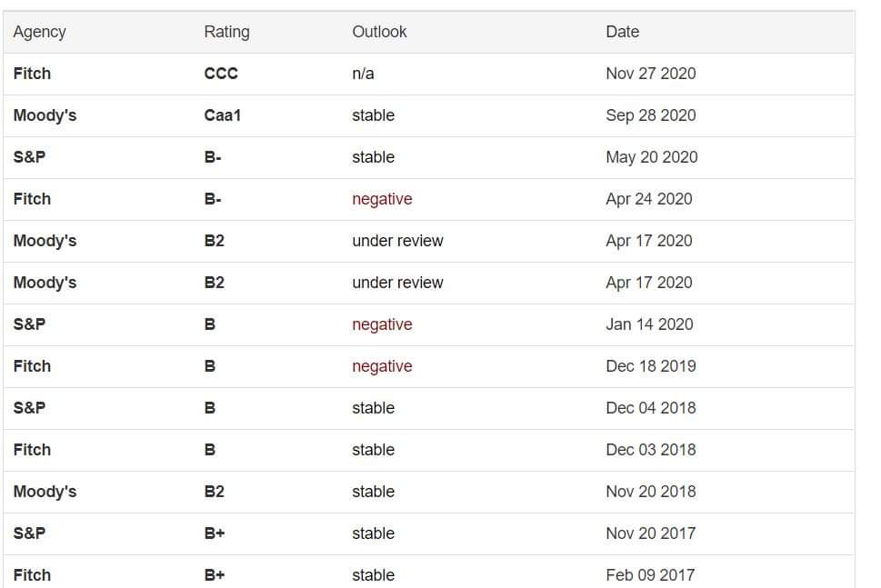The height and width of the screenshot is (588, 881).
Task: Click the Date column header
Action: (x=622, y=32)
